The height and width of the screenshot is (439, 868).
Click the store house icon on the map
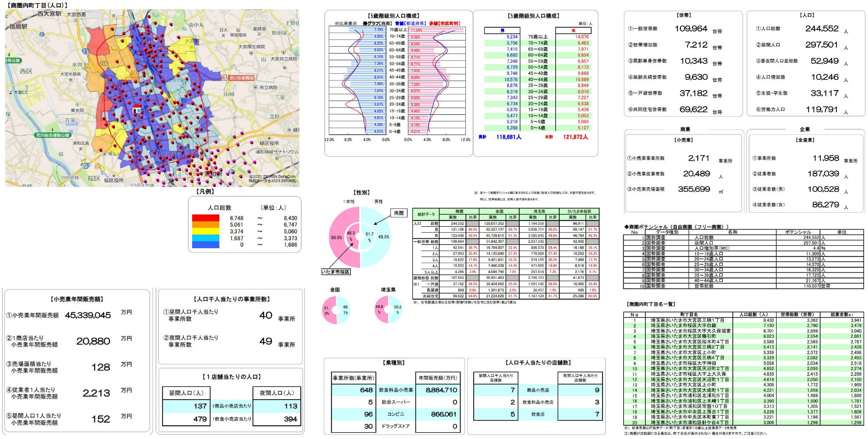137,109
